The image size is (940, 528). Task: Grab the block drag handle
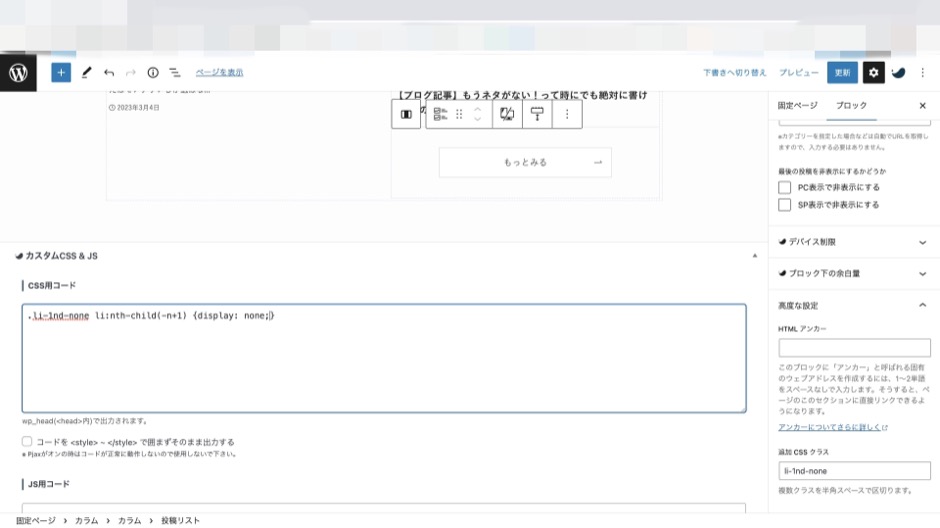point(459,114)
